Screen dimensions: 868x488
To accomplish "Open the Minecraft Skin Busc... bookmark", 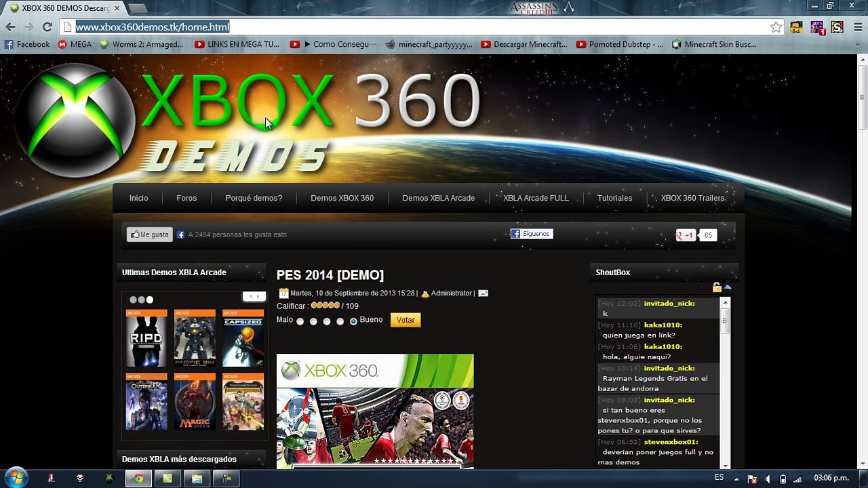I will pos(714,45).
